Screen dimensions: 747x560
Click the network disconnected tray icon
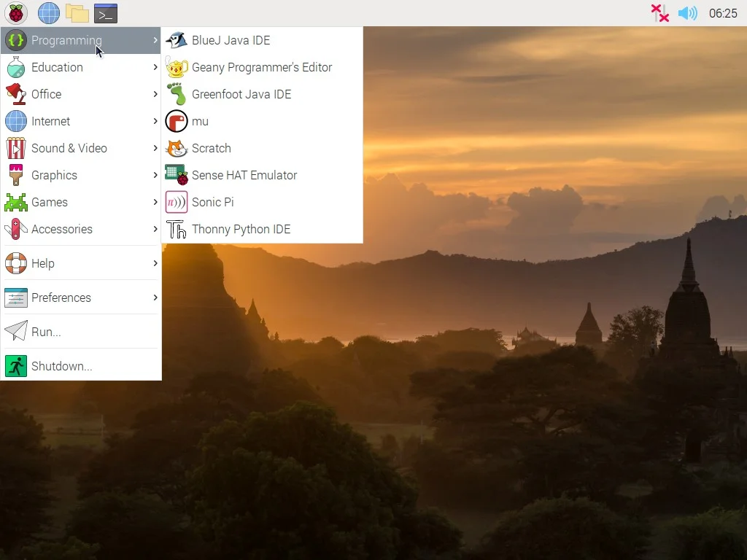[659, 13]
